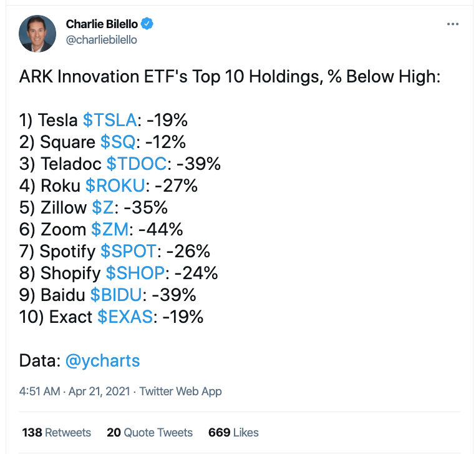Open the $BIDU cashtag link

coord(118,294)
